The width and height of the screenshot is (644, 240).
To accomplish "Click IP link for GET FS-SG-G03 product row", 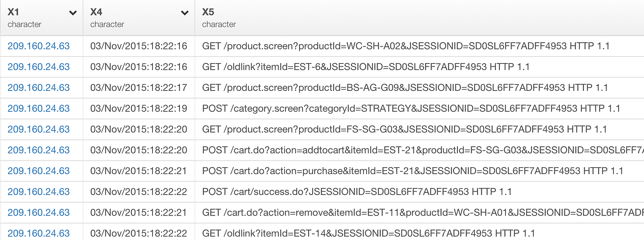I will 39,129.
